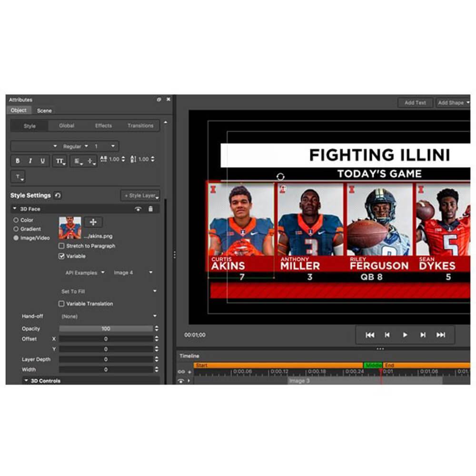Click the Layer Depth input field
Image resolution: width=476 pixels, height=476 pixels.
[106, 359]
